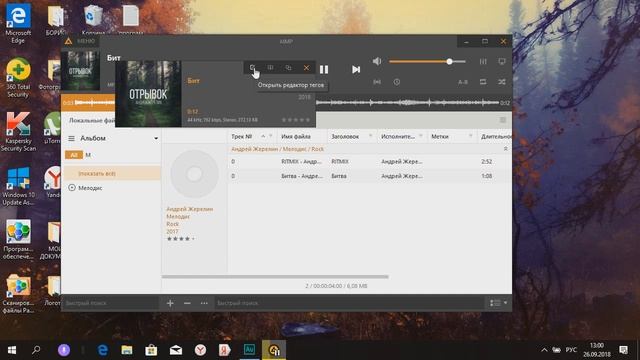Focus the right Быстрый поиск field
The width and height of the screenshot is (640, 360).
coord(349,303)
